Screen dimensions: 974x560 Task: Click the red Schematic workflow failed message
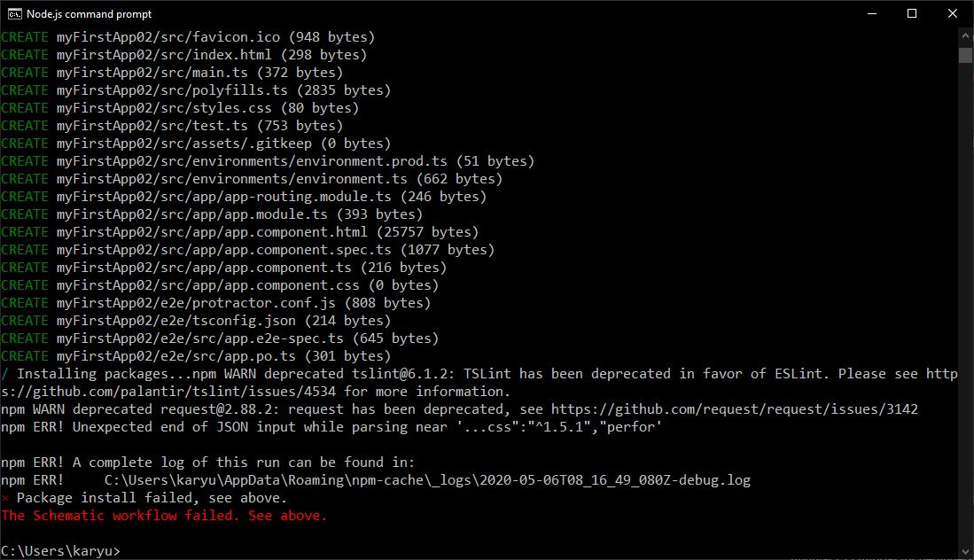(164, 516)
